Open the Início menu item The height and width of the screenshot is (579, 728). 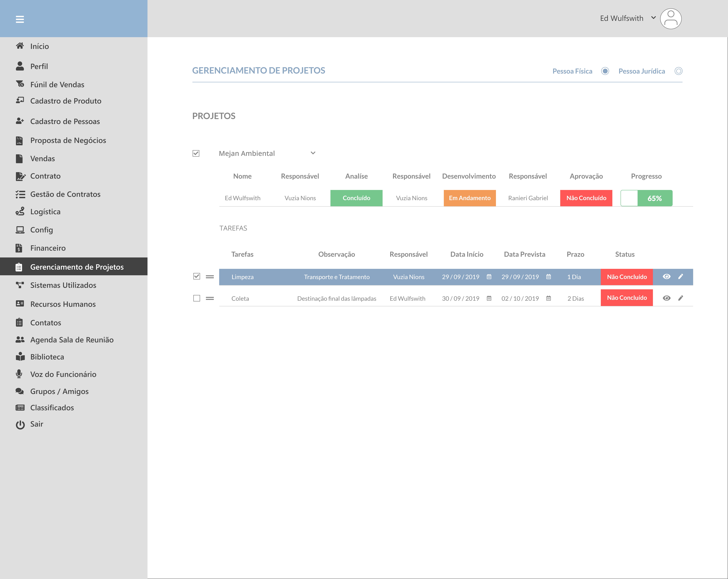[x=40, y=46]
